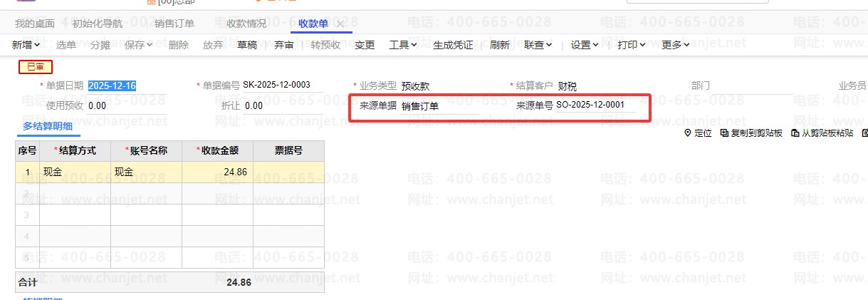This screenshot has height=300, width=868.
Task: Click the 票据号 column header
Action: coord(288,150)
